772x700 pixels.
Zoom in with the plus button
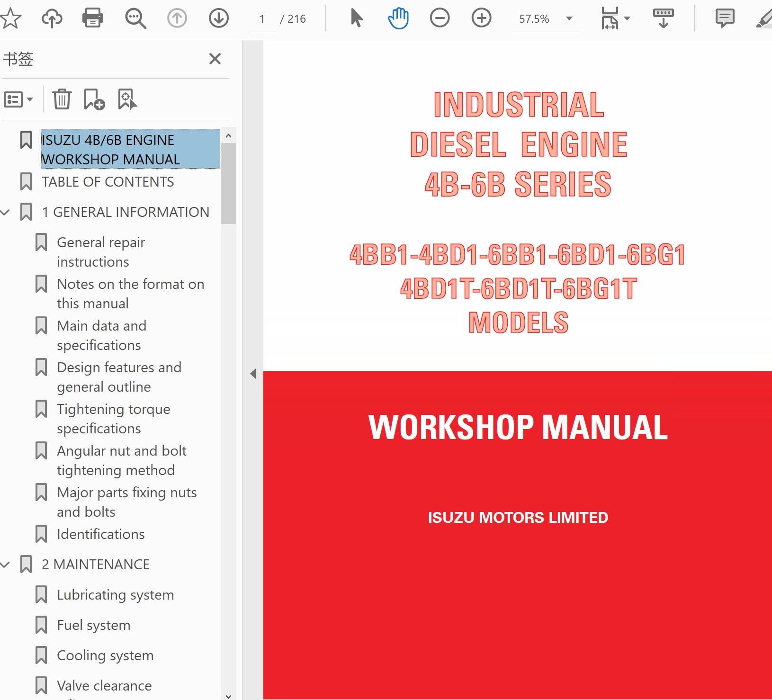481,18
